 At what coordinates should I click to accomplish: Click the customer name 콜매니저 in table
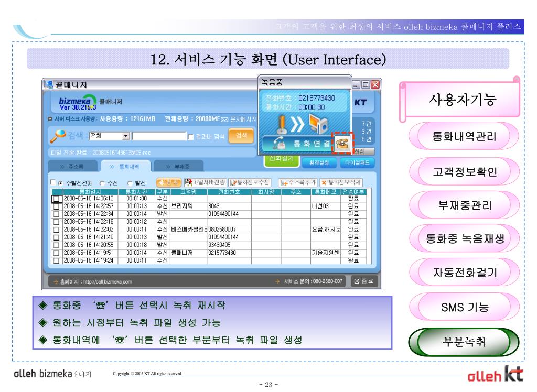click(x=182, y=253)
